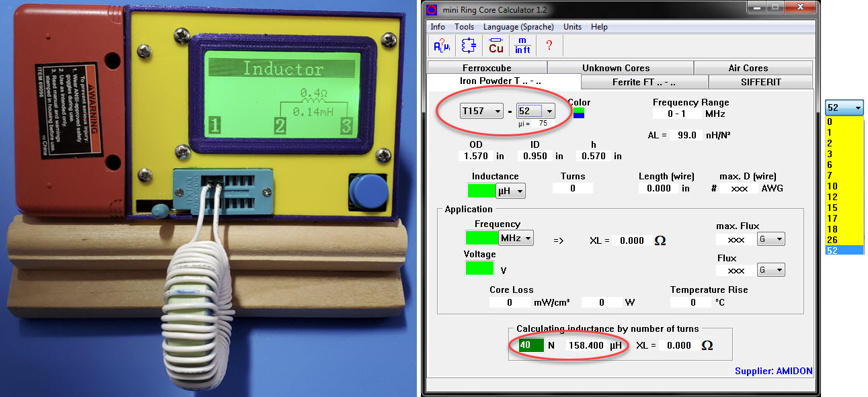This screenshot has width=868, height=397.
Task: Select material 17 in the dropdown list
Action: click(844, 218)
